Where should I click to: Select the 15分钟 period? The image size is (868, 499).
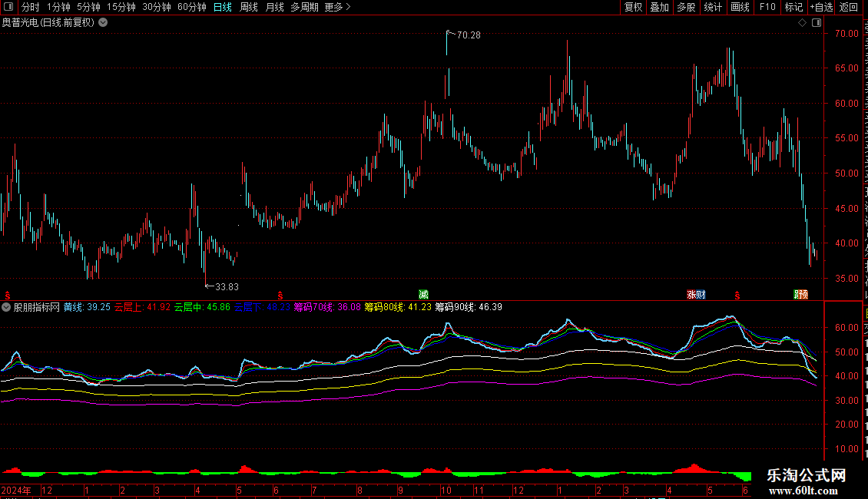tap(121, 7)
